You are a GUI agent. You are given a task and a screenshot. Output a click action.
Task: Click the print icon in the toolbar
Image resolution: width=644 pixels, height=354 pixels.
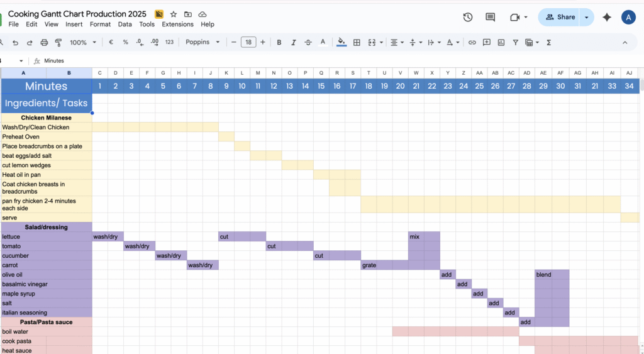click(44, 42)
